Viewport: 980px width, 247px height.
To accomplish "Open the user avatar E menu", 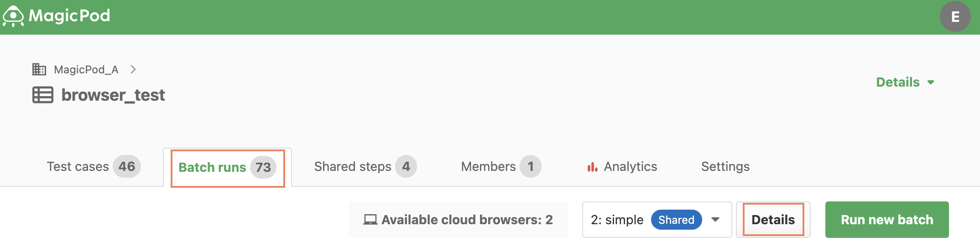I will pyautogui.click(x=955, y=17).
